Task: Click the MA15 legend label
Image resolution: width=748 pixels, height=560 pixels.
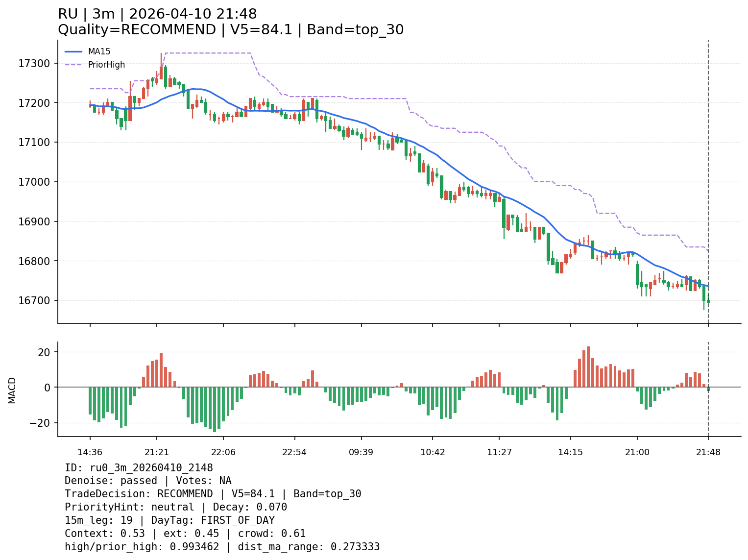Action: tap(99, 51)
